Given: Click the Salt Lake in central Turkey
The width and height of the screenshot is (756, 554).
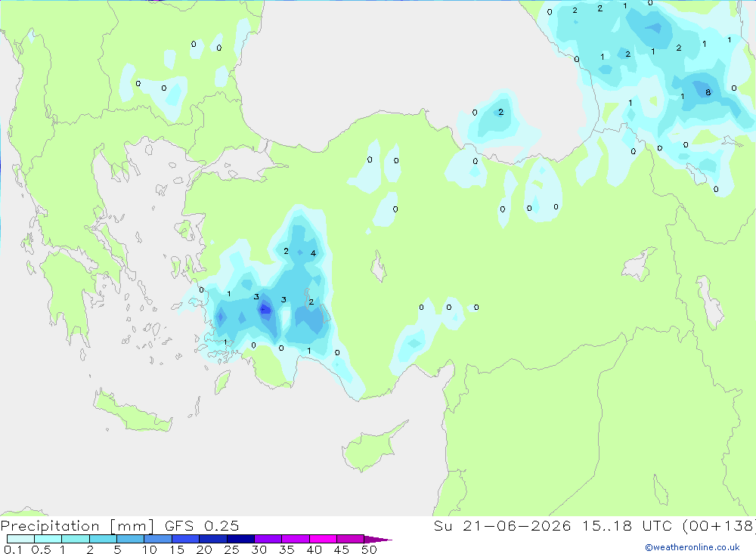Looking at the screenshot, I should (379, 267).
